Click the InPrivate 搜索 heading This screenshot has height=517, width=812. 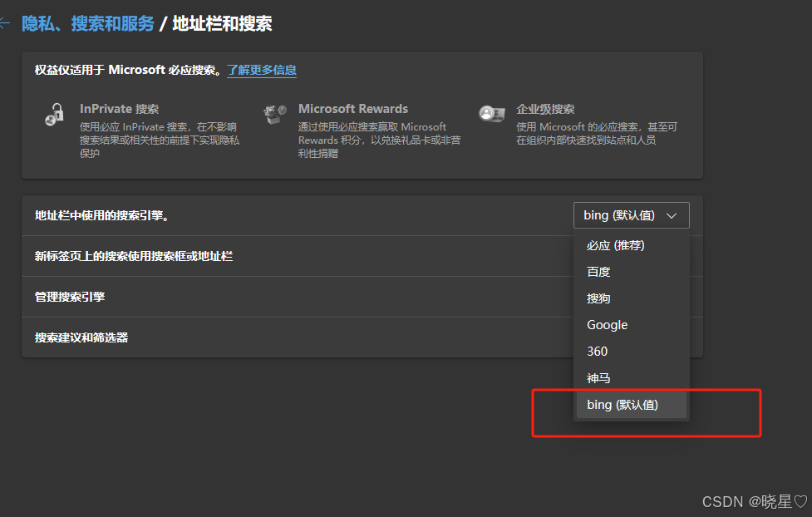tap(119, 109)
